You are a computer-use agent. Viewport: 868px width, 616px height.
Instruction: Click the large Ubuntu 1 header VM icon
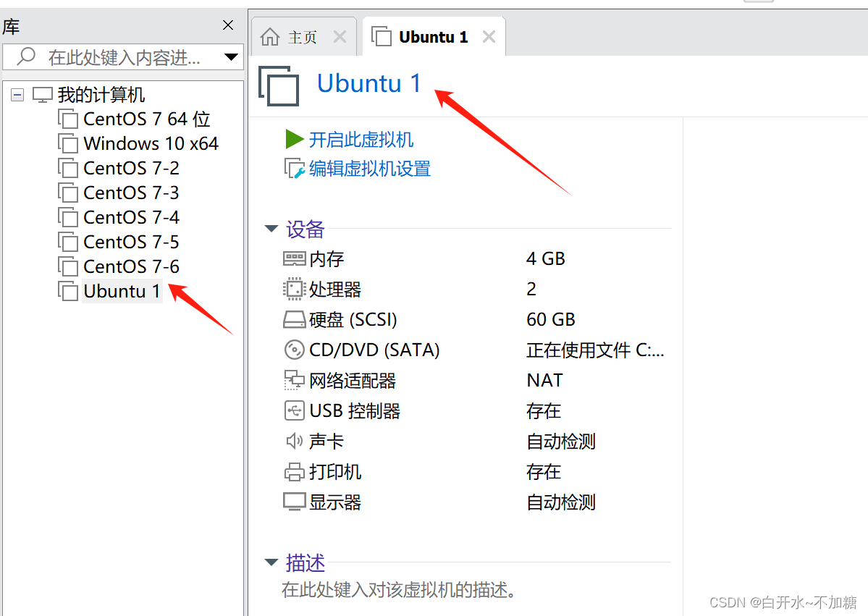(279, 86)
